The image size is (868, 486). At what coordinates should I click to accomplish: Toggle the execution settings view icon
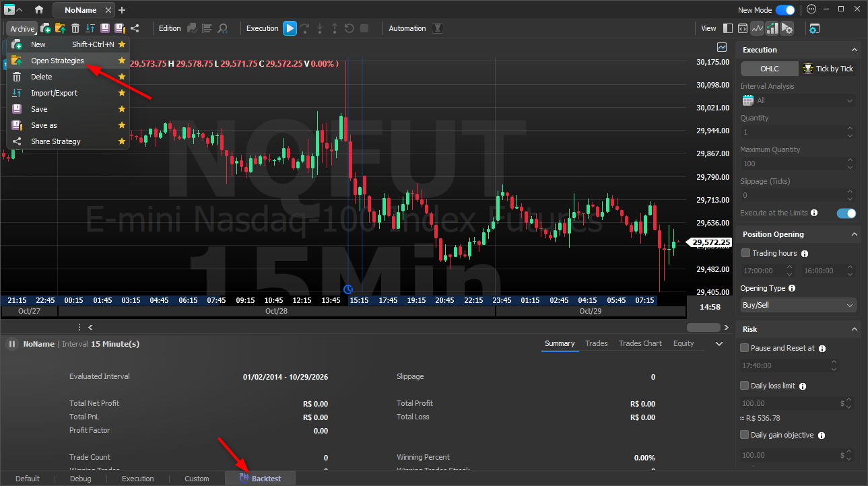[x=787, y=28]
